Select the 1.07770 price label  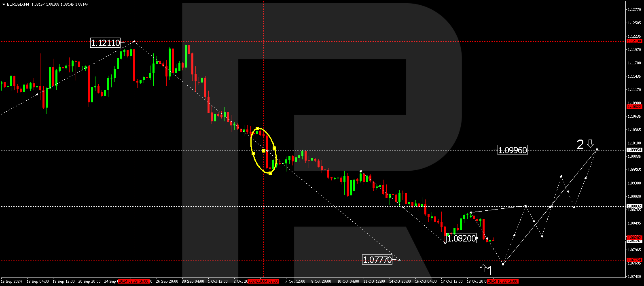point(377,260)
